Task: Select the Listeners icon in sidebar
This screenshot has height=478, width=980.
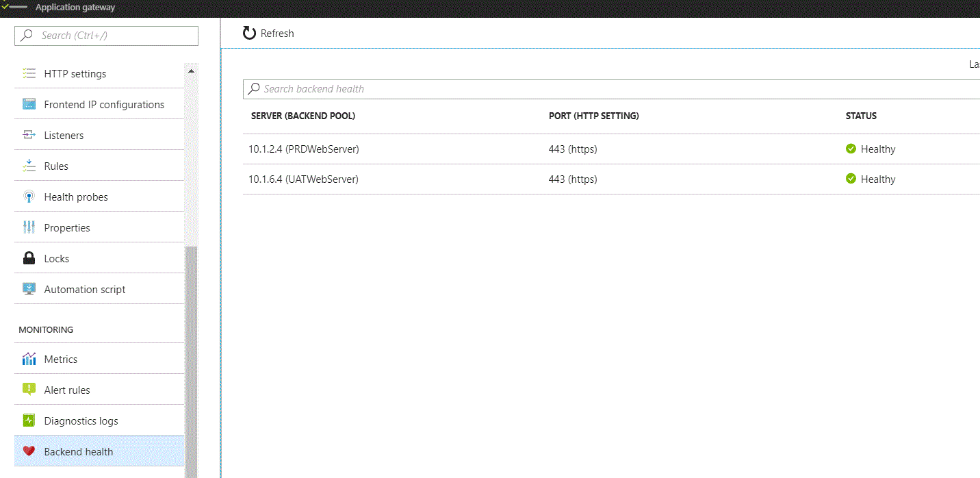Action: point(29,135)
